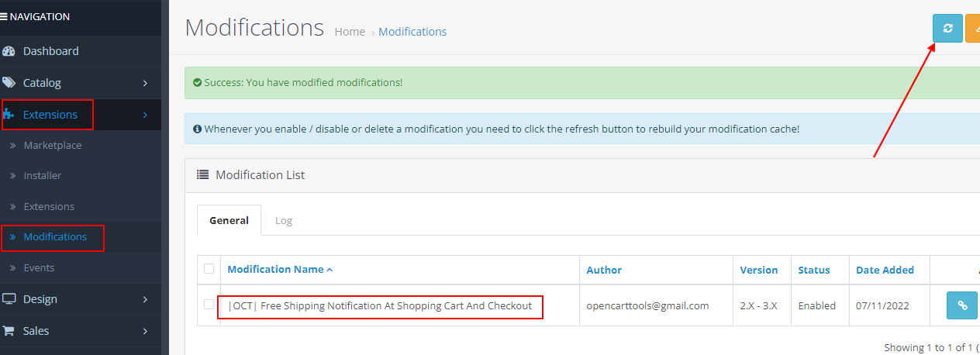Screen dimensions: 980x355
Task: Switch to the Log tab
Action: click(284, 221)
